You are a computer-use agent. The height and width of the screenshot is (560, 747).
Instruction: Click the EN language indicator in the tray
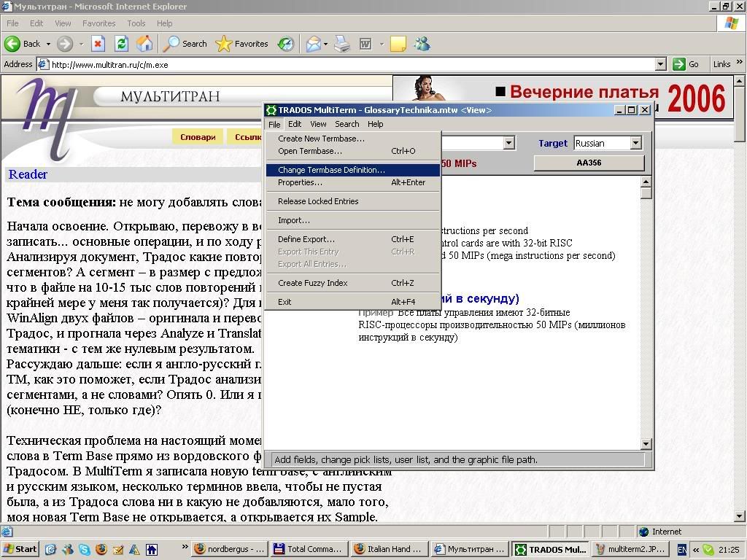682,550
